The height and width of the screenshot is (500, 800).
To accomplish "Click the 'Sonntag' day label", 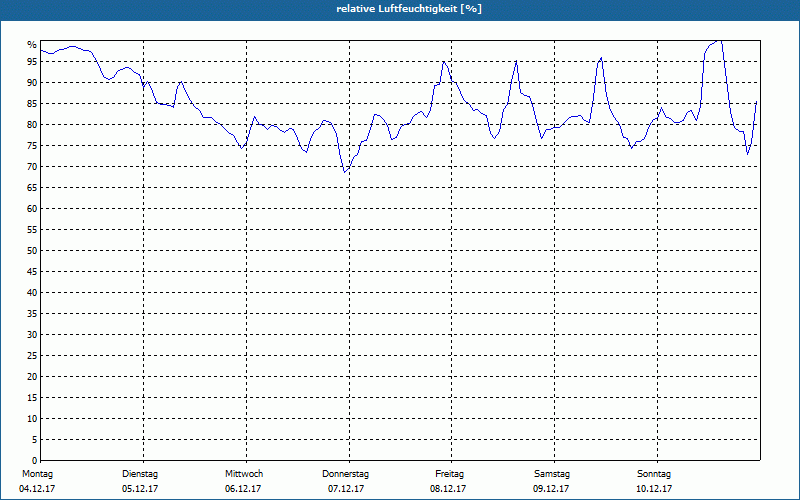I will tap(654, 474).
